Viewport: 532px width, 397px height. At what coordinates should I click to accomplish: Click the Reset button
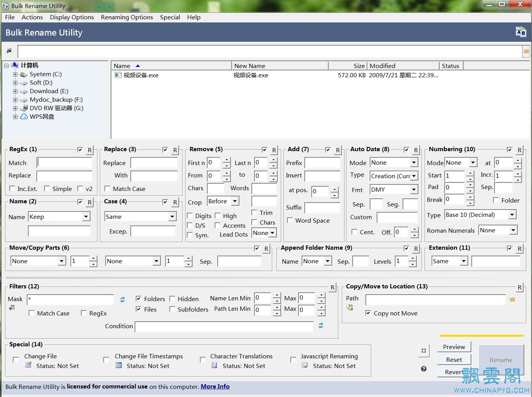pyautogui.click(x=454, y=360)
